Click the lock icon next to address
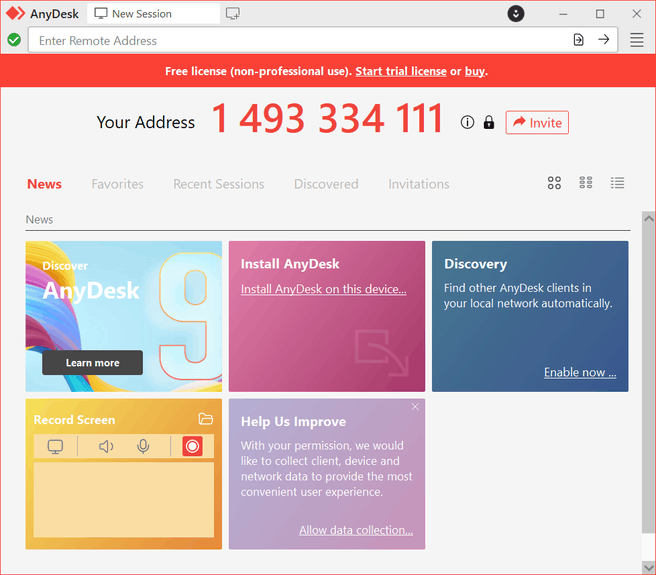Image resolution: width=656 pixels, height=575 pixels. [489, 122]
